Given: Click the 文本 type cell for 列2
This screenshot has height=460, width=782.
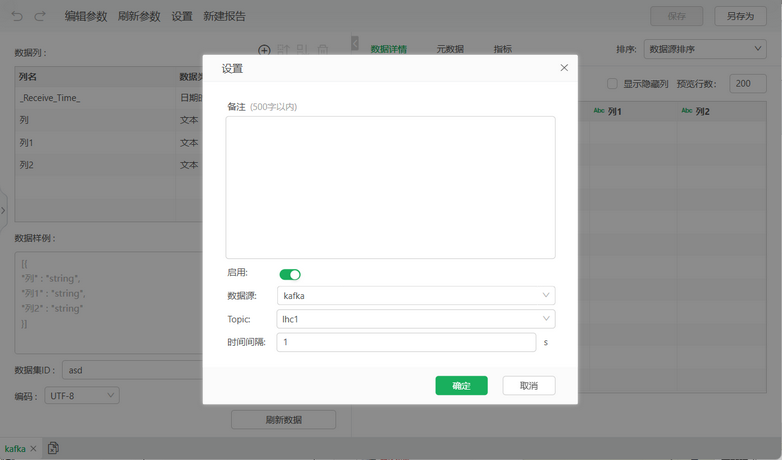Looking at the screenshot, I should click(x=189, y=165).
